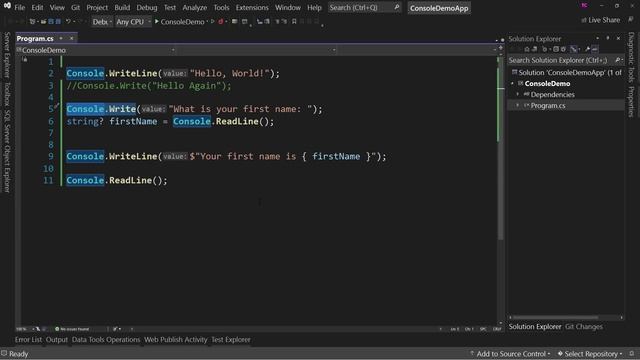Save the current file via toolbar
Viewport: 640px width, 360px height.
point(51,21)
